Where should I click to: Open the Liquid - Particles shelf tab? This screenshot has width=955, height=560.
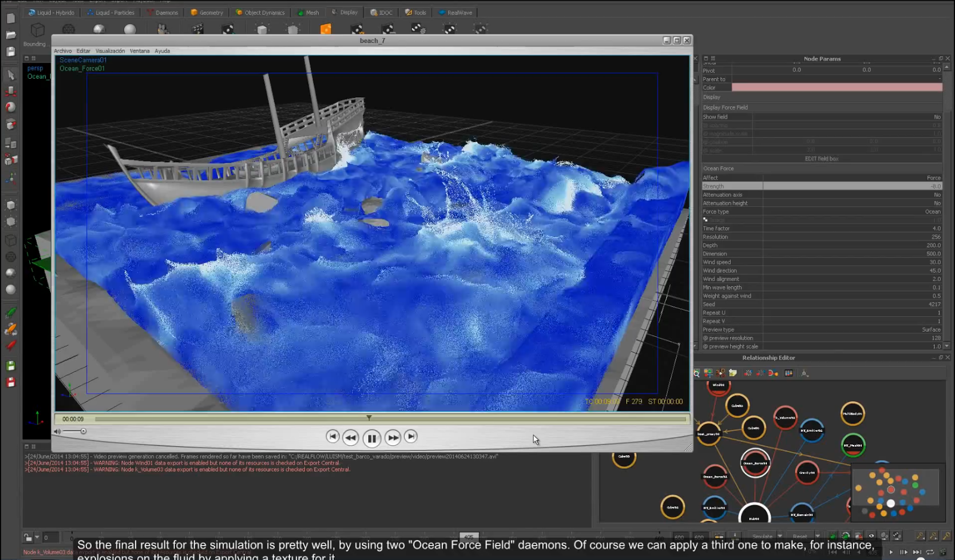(x=110, y=13)
